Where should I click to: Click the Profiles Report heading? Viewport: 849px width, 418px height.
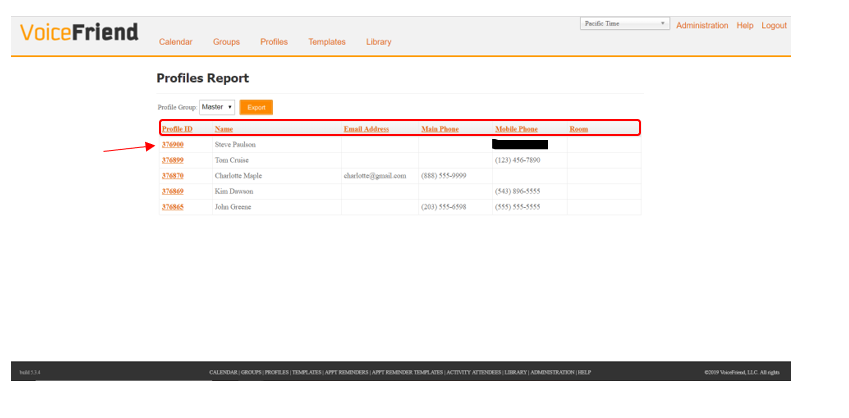click(203, 78)
